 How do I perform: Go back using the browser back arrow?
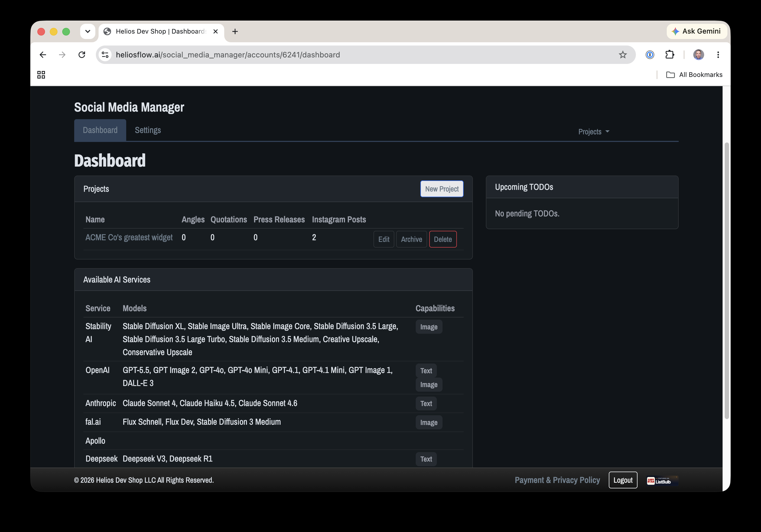(43, 55)
